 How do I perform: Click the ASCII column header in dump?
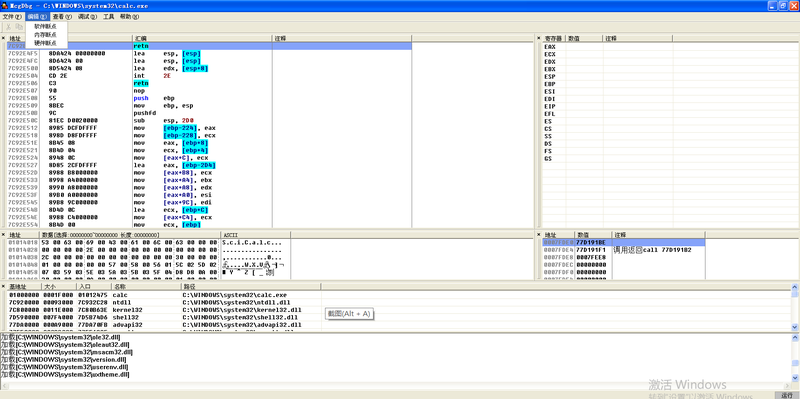point(256,235)
